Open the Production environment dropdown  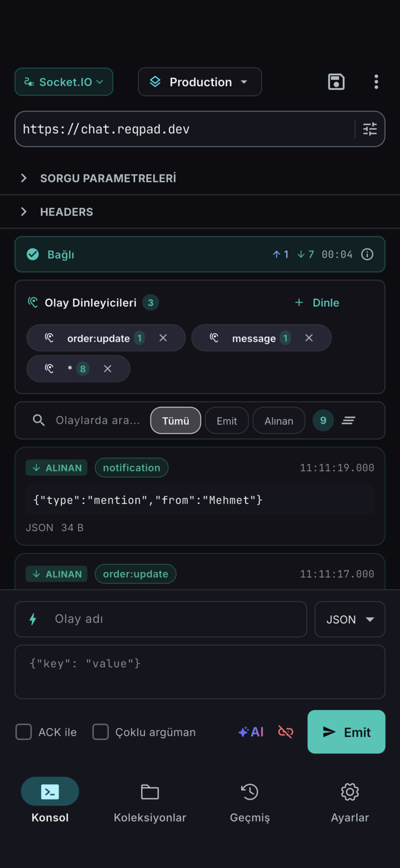click(x=200, y=82)
